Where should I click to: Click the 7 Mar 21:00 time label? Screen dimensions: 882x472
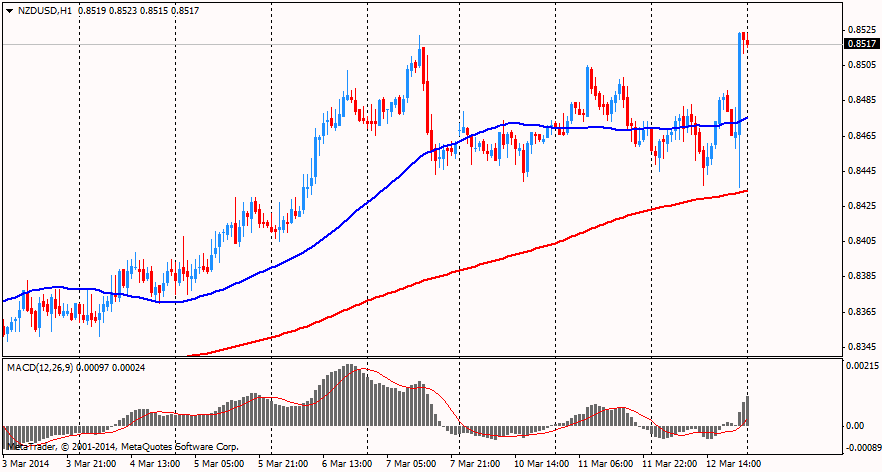pyautogui.click(x=475, y=464)
